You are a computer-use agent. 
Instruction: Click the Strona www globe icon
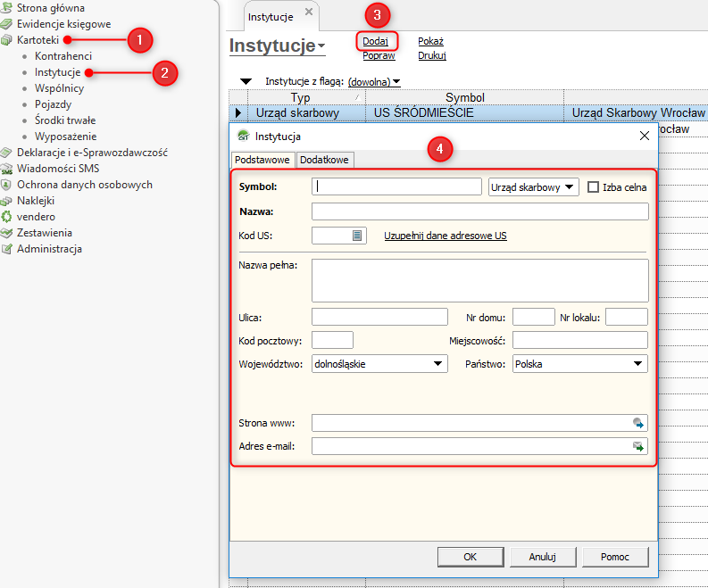[638, 423]
